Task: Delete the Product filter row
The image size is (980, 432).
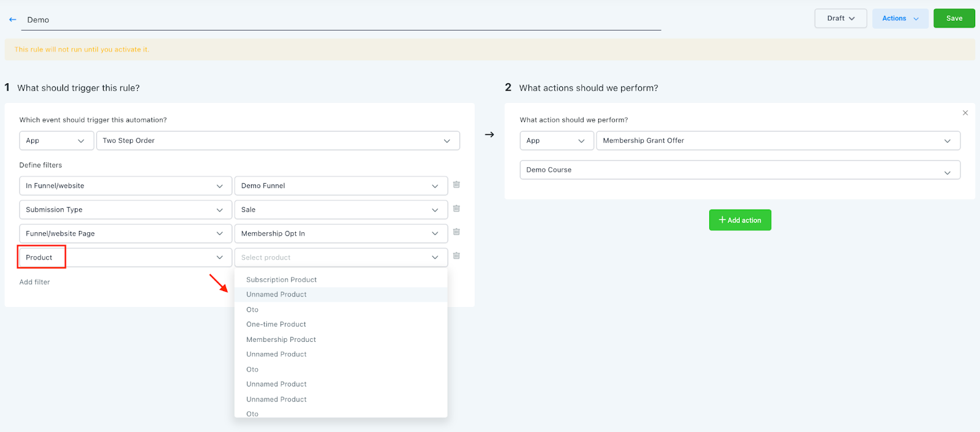Action: tap(456, 256)
